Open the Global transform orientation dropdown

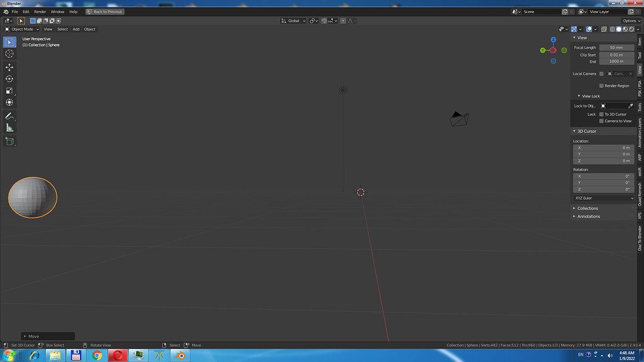pyautogui.click(x=293, y=20)
